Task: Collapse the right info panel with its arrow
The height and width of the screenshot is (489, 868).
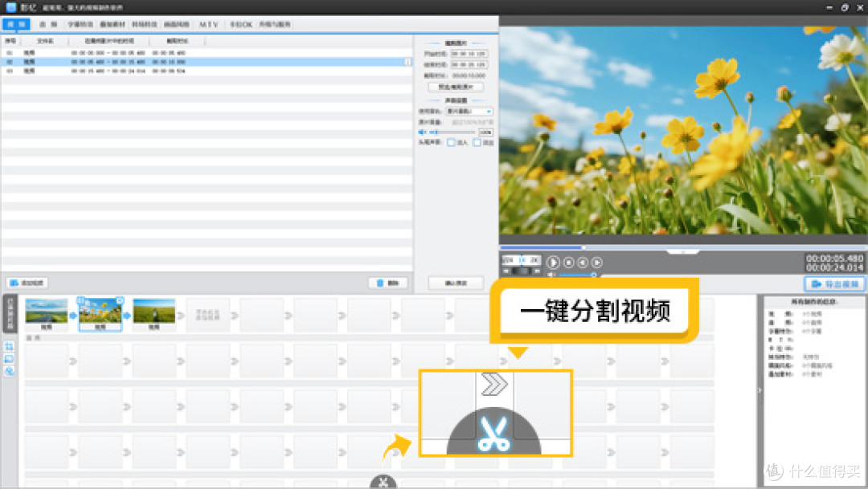Action: (x=759, y=390)
